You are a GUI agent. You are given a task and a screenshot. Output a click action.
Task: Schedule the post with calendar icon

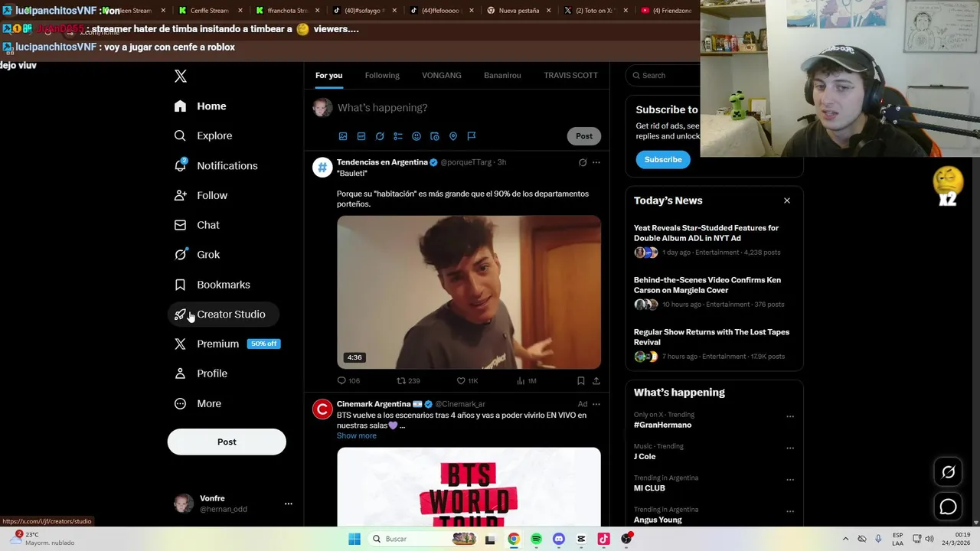pyautogui.click(x=435, y=136)
